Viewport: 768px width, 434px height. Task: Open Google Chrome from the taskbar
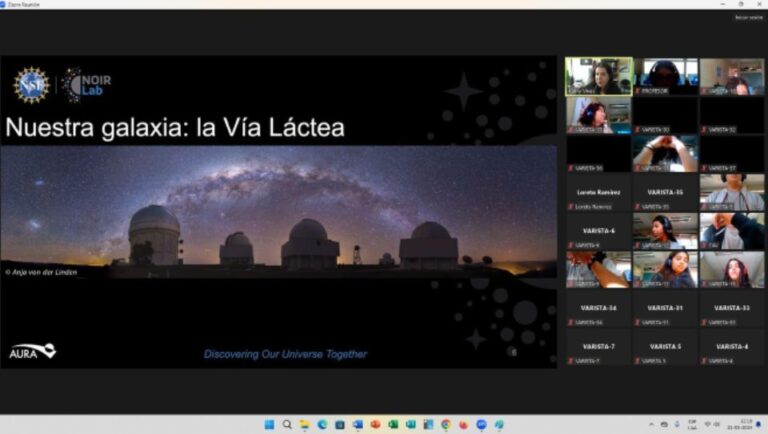pyautogui.click(x=446, y=424)
